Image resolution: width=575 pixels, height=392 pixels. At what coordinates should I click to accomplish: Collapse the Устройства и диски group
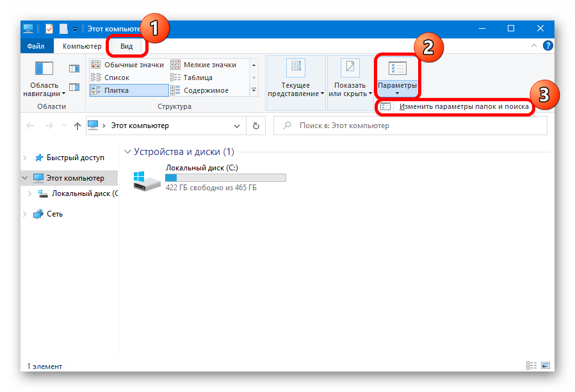pyautogui.click(x=127, y=152)
